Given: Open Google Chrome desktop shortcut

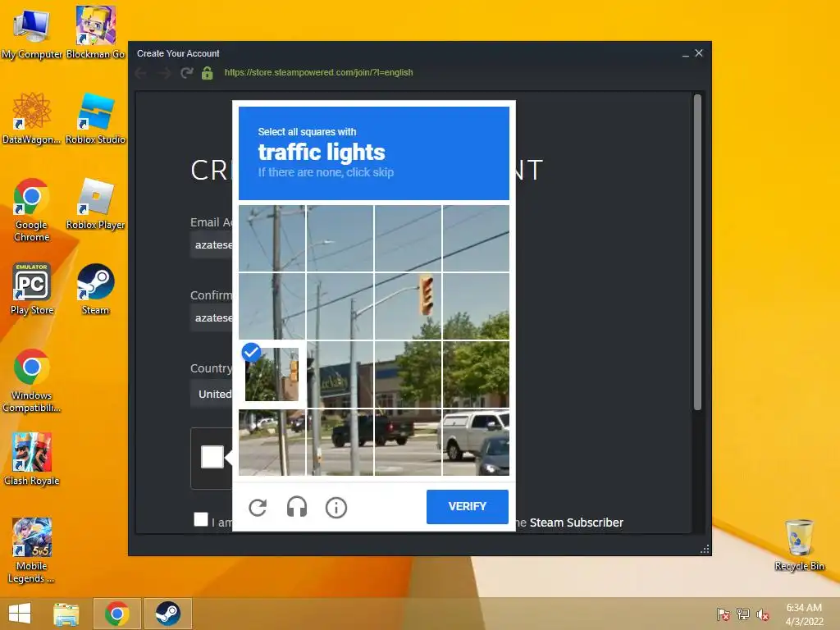Looking at the screenshot, I should tap(32, 210).
